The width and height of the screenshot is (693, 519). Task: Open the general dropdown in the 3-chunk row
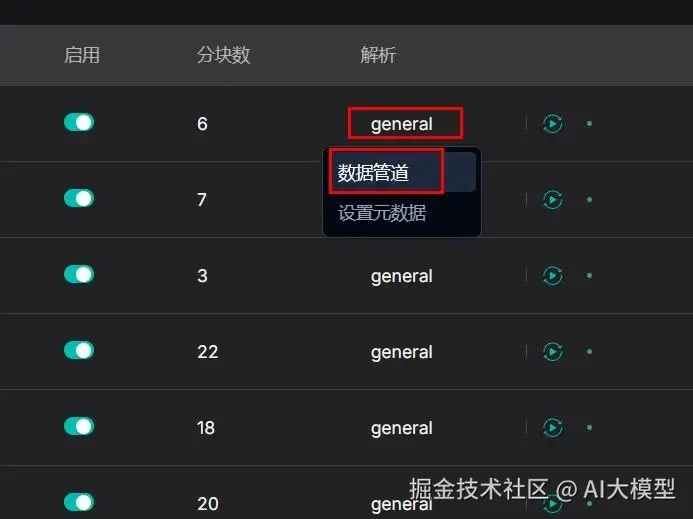coord(401,276)
